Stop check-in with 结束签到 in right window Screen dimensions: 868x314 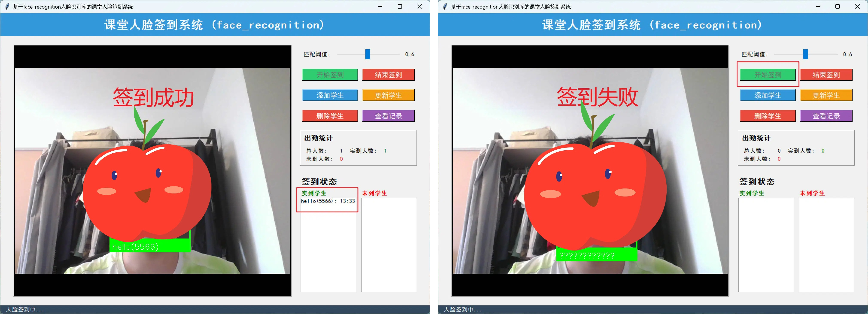[x=826, y=75]
